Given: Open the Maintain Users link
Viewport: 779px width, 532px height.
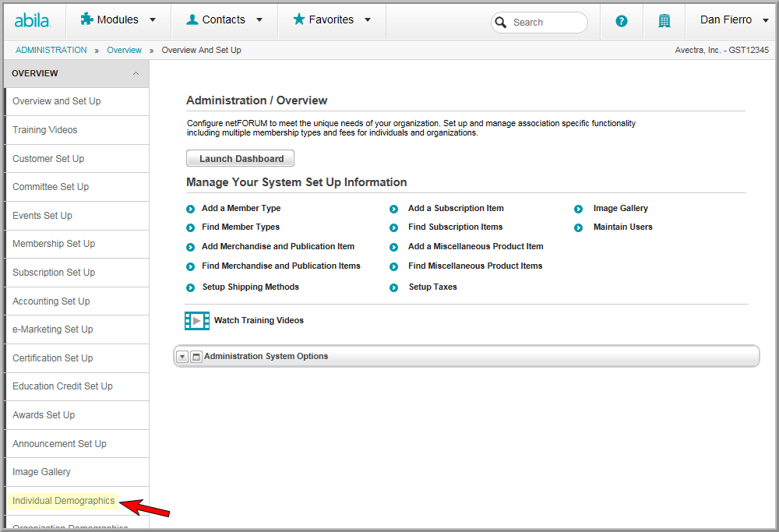Looking at the screenshot, I should (623, 227).
